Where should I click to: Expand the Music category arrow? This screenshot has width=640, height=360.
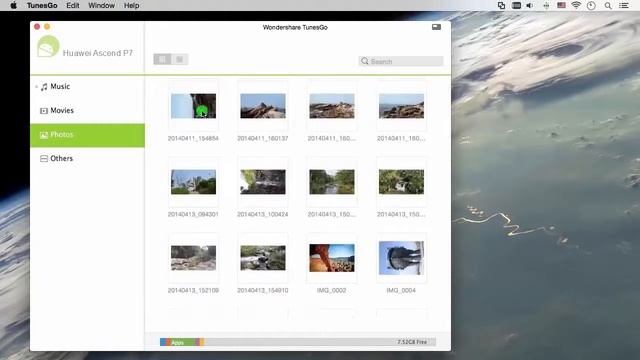36,87
